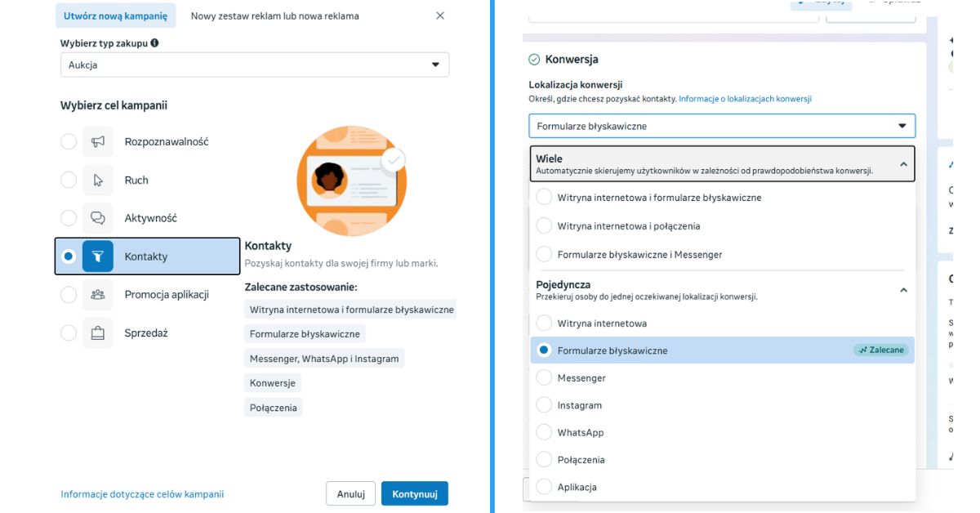Select the Witryna internetowa radio option
Viewport: 980px width, 513px height.
pyautogui.click(x=544, y=323)
